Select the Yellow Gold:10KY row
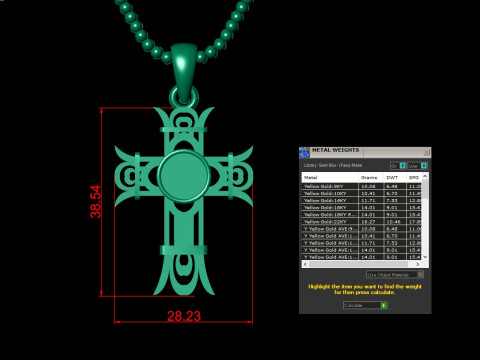480x360 pixels. pos(362,193)
